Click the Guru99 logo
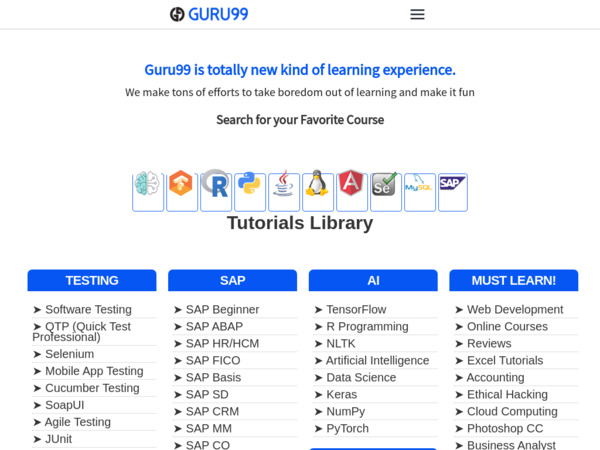The image size is (600, 450). [209, 15]
